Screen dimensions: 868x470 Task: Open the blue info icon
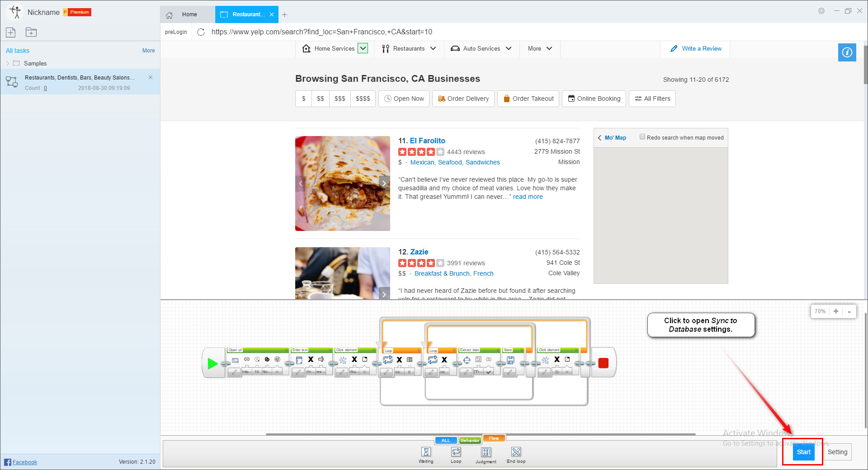pyautogui.click(x=847, y=52)
